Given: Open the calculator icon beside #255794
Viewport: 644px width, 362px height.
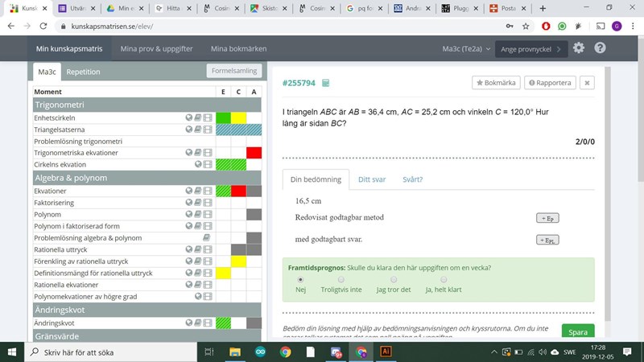Looking at the screenshot, I should point(326,83).
